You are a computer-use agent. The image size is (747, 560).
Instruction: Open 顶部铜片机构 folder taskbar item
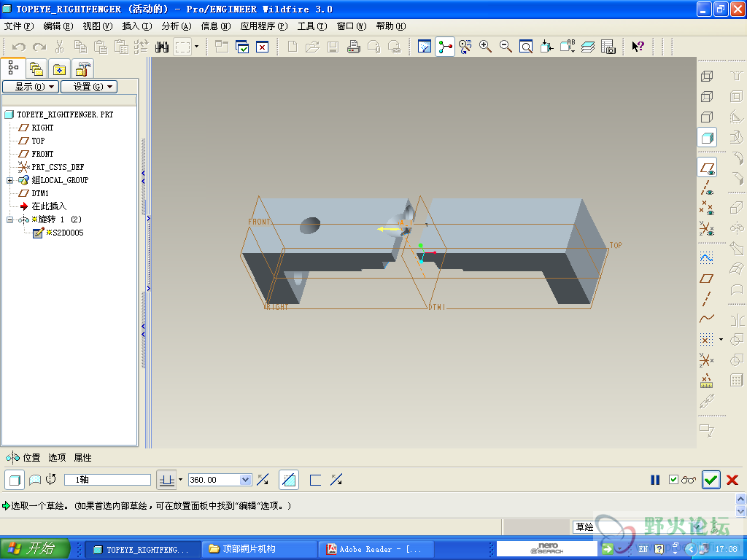tap(259, 549)
